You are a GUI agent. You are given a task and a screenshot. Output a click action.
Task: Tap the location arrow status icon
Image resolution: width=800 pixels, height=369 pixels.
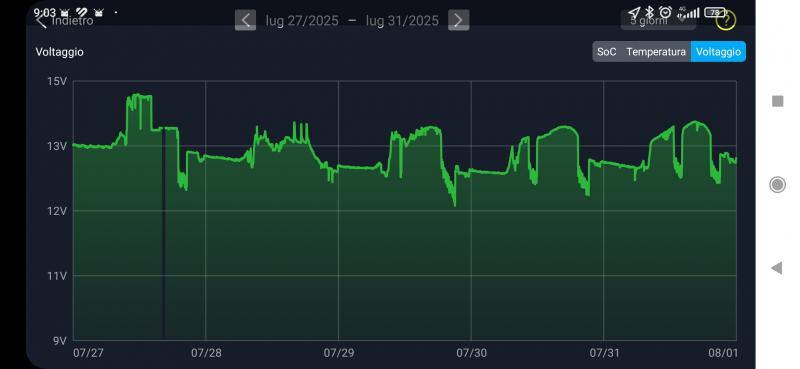point(634,12)
